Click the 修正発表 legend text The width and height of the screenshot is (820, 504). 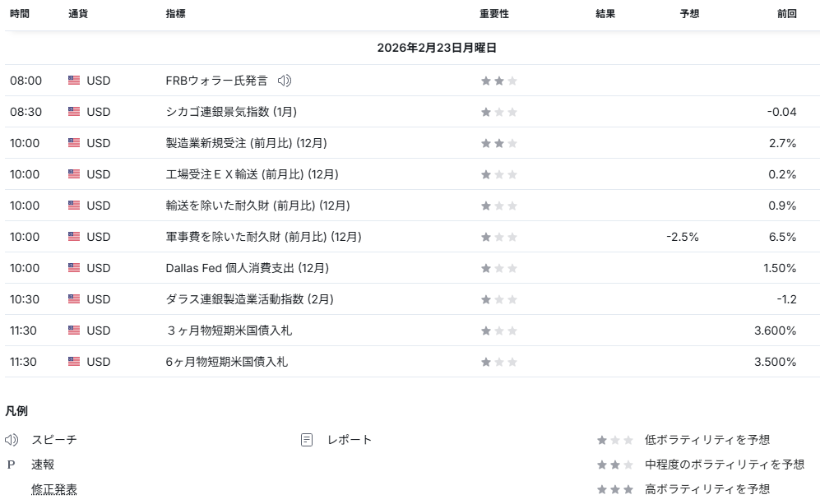(54, 489)
